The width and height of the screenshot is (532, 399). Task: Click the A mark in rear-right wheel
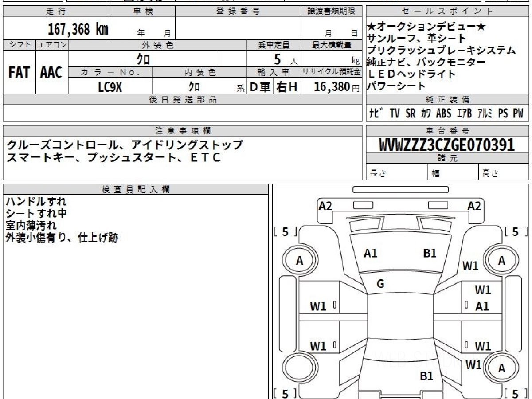coord(502,368)
